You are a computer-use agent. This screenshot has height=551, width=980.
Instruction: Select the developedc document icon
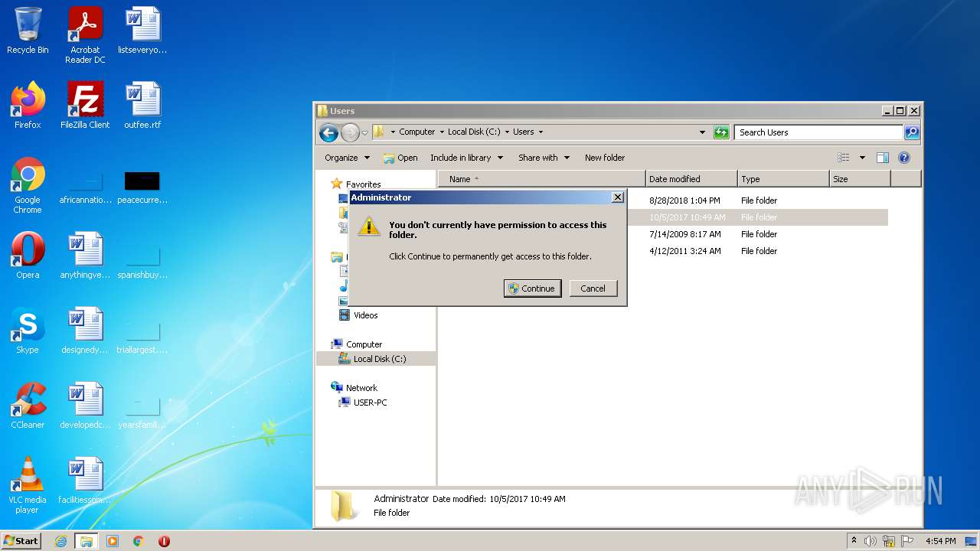coord(85,406)
